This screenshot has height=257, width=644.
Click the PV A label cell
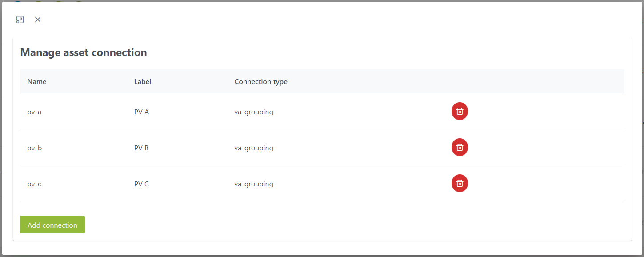(x=141, y=112)
